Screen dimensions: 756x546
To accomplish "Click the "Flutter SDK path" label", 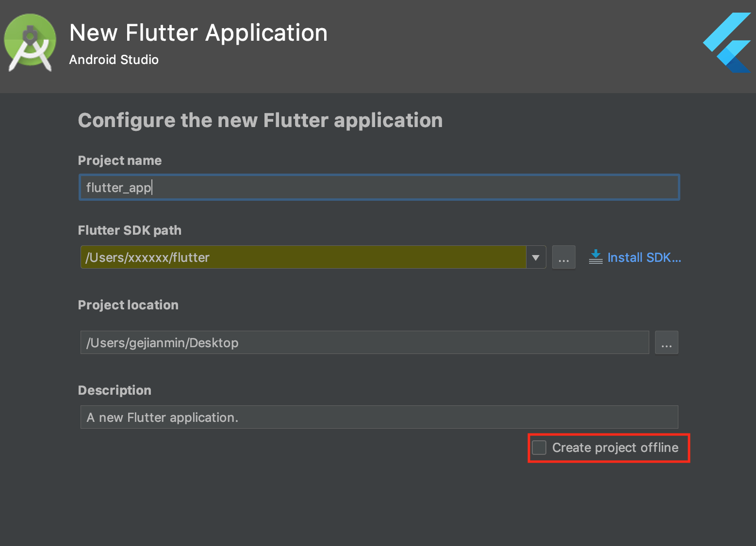I will click(130, 230).
